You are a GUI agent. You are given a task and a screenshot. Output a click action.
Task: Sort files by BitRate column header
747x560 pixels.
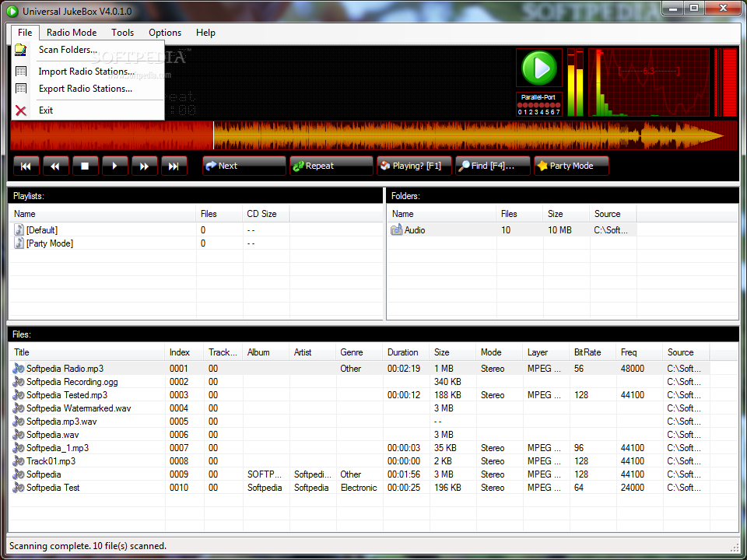[593, 352]
